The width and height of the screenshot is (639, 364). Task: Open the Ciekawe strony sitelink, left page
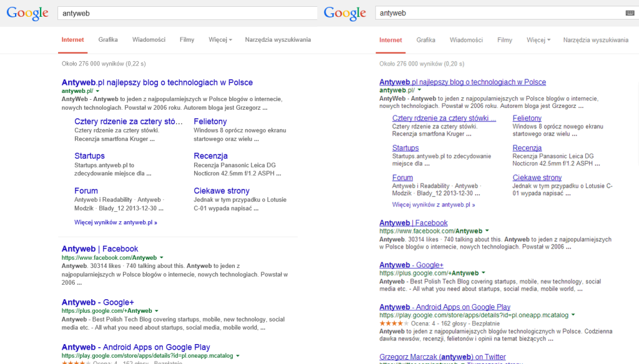pos(222,191)
